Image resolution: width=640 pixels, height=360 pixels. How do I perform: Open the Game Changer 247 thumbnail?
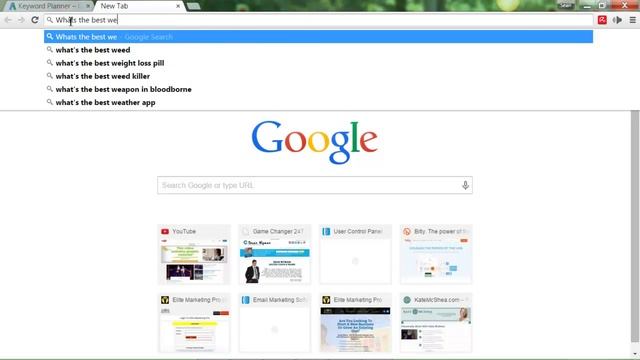coord(275,254)
